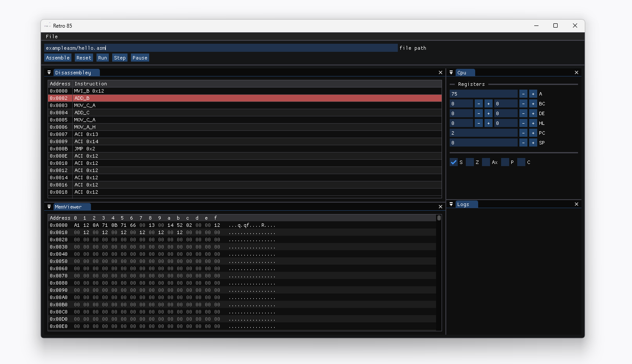632x364 pixels.
Task: Click register A value field
Action: 484,94
